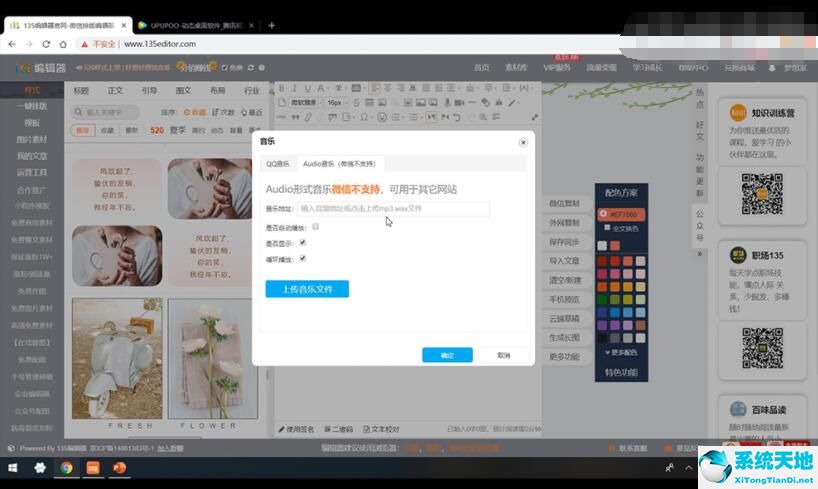Toggle the 全文换色 checkbox
This screenshot has height=489, width=818.
pyautogui.click(x=607, y=228)
